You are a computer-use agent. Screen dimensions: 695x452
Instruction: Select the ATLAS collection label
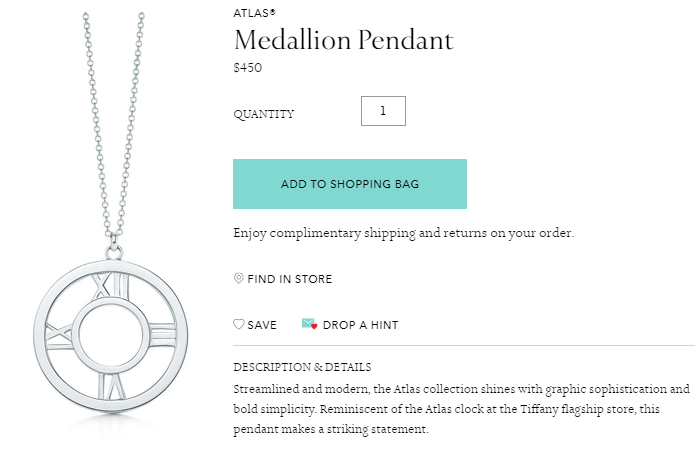[254, 14]
